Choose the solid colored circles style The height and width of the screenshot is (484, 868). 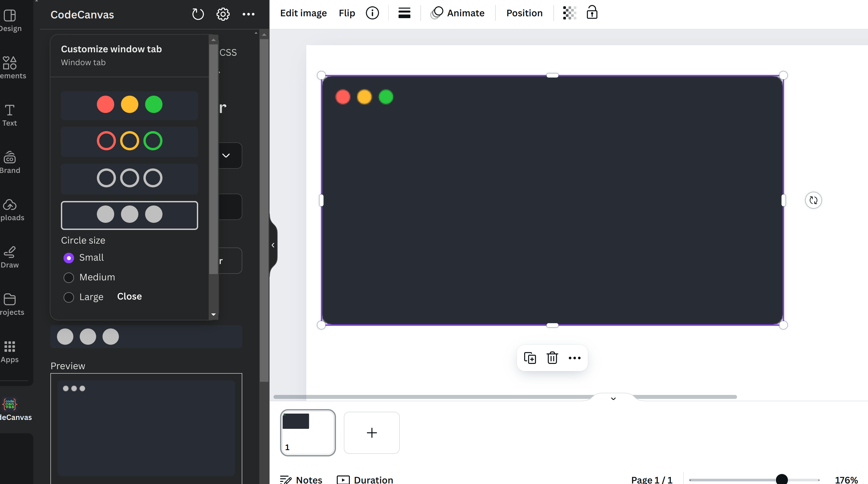tap(129, 105)
